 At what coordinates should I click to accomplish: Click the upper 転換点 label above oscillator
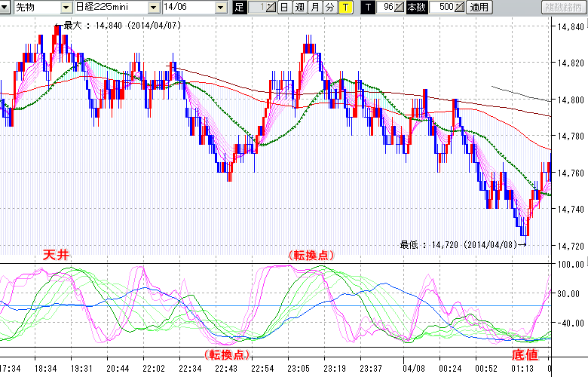[x=311, y=255]
